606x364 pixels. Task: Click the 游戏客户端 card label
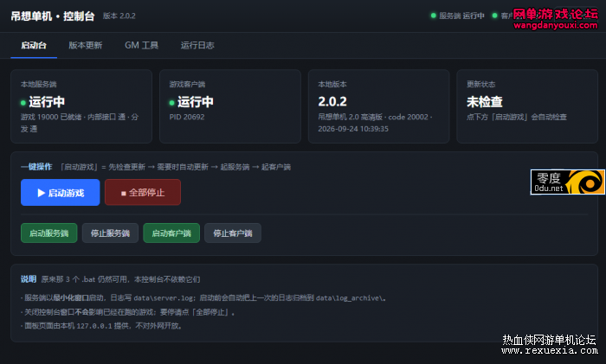coord(188,84)
